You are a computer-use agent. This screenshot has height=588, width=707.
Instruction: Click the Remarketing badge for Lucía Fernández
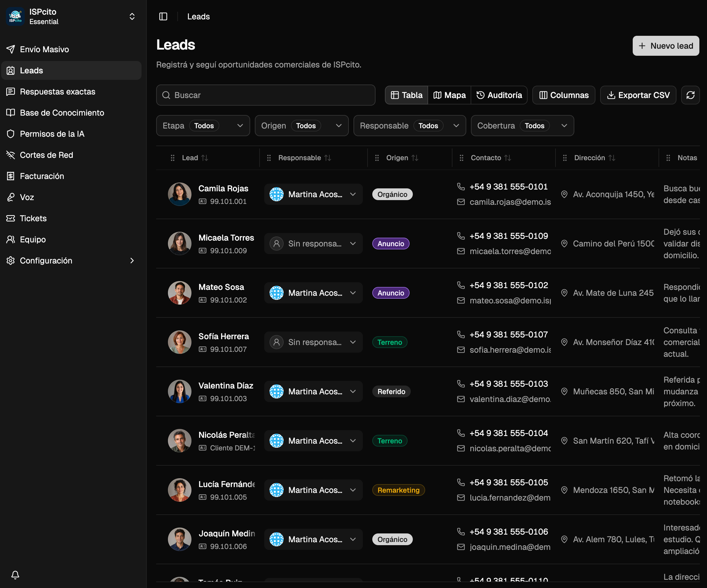[398, 490]
